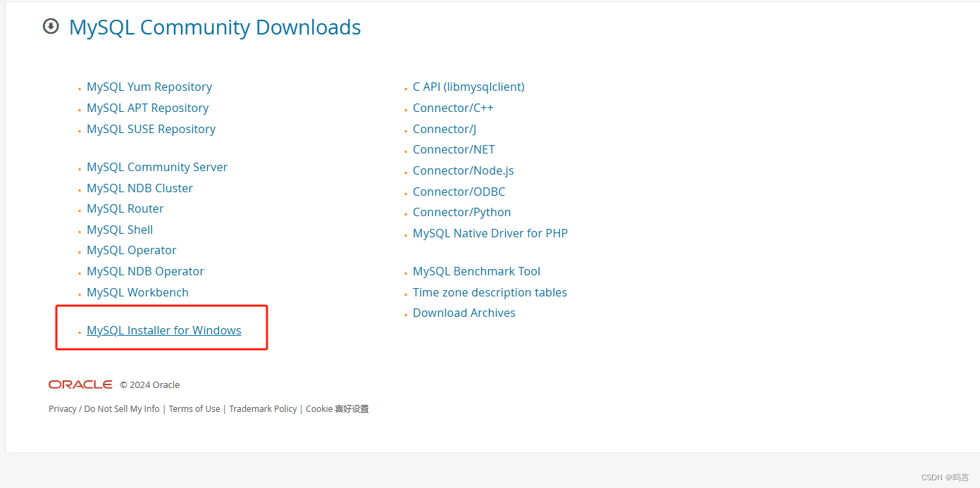The image size is (980, 488).
Task: Open Cookie 喜好设置 preferences link
Action: pyautogui.click(x=337, y=409)
